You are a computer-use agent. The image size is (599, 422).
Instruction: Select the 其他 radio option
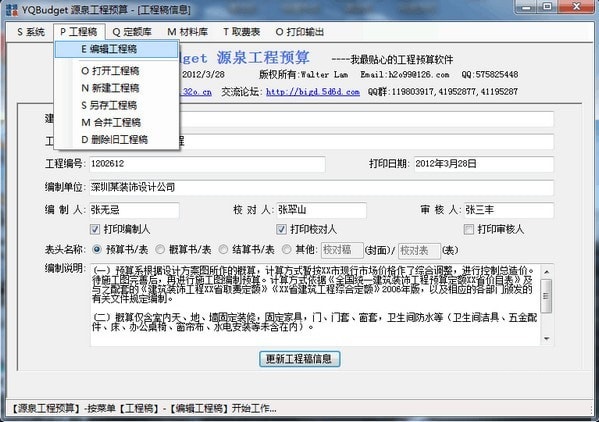coord(286,250)
